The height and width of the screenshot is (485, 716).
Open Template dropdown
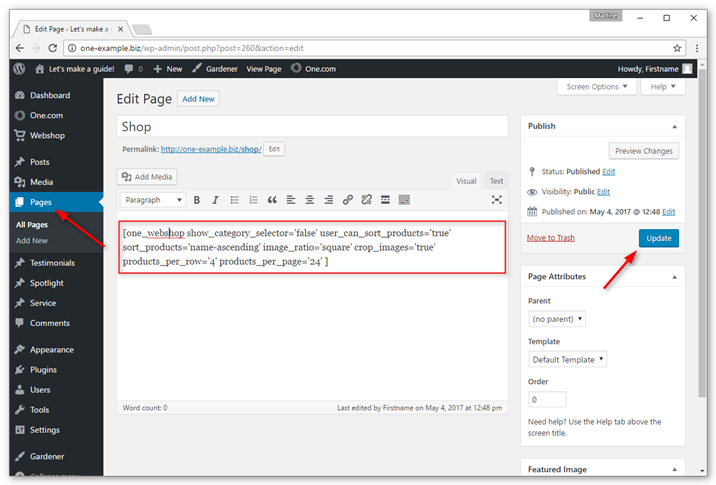coord(567,359)
